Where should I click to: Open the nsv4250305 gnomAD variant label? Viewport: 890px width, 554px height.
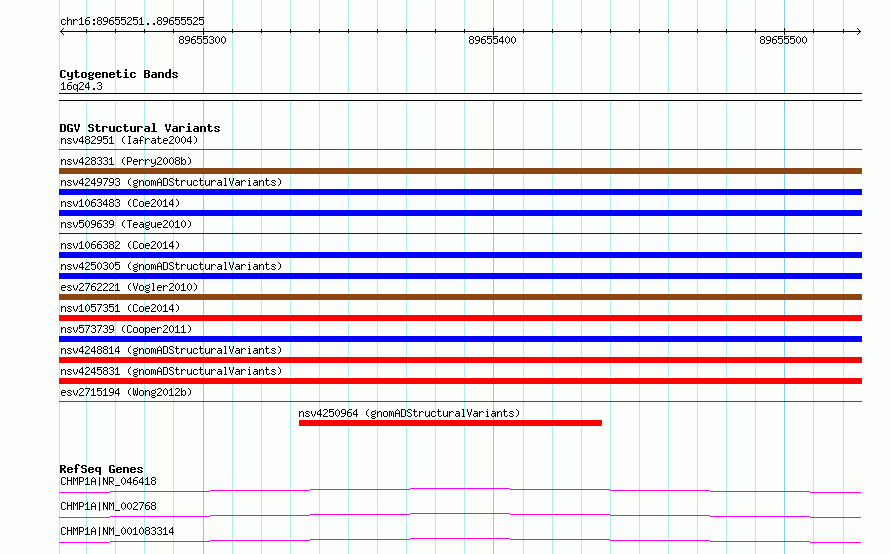pyautogui.click(x=171, y=266)
